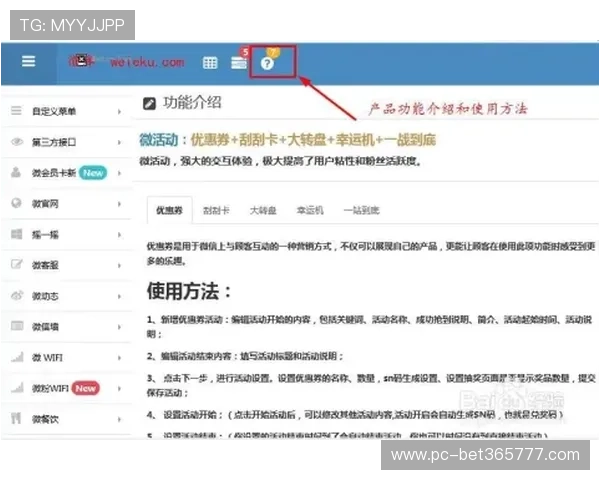Screen dimensions: 600x480
Task: Switch to the 一站到底 tab
Action: (362, 210)
